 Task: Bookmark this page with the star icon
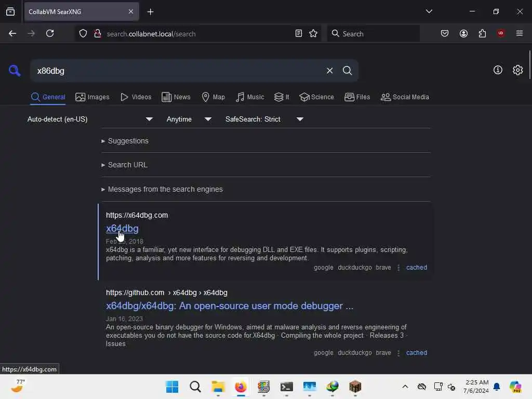click(313, 34)
